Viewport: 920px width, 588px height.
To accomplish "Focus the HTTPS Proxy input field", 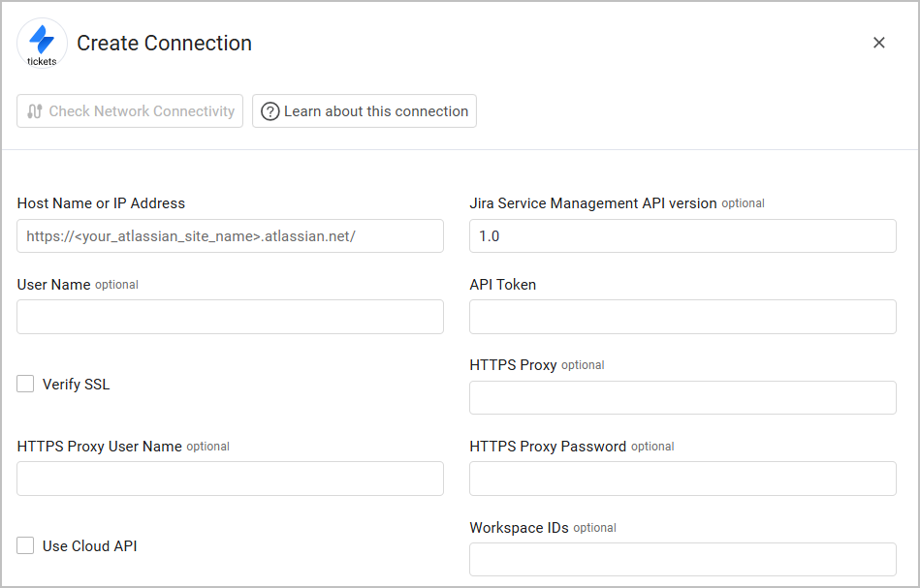I will [682, 398].
